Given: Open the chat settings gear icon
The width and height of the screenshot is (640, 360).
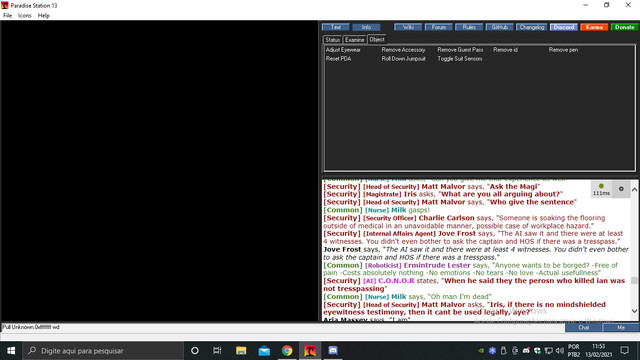Looking at the screenshot, I should (x=621, y=189).
